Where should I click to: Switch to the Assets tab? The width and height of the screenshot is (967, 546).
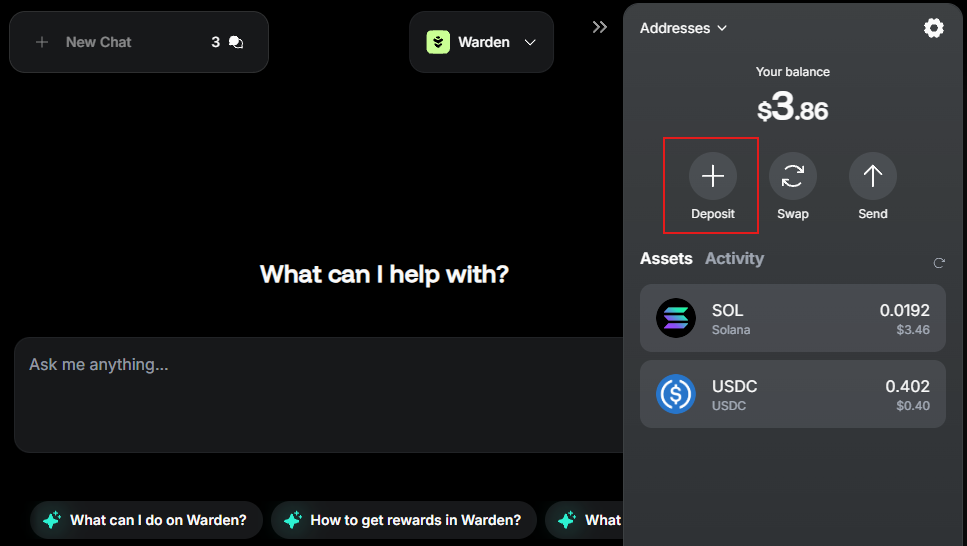point(666,259)
